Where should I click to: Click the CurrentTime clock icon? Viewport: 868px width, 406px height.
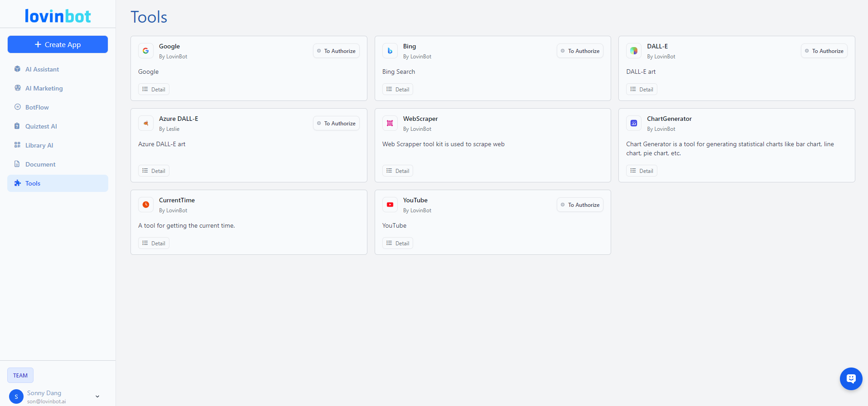click(x=146, y=205)
